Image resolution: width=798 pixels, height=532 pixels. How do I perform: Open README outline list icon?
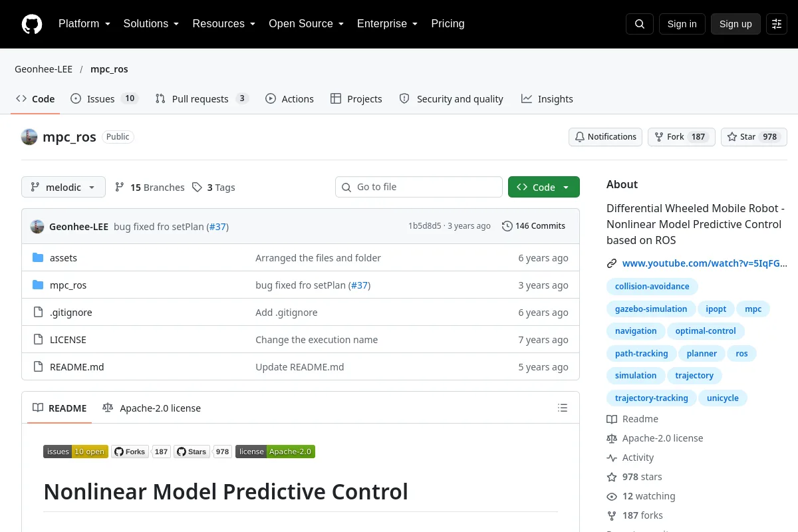pos(563,408)
